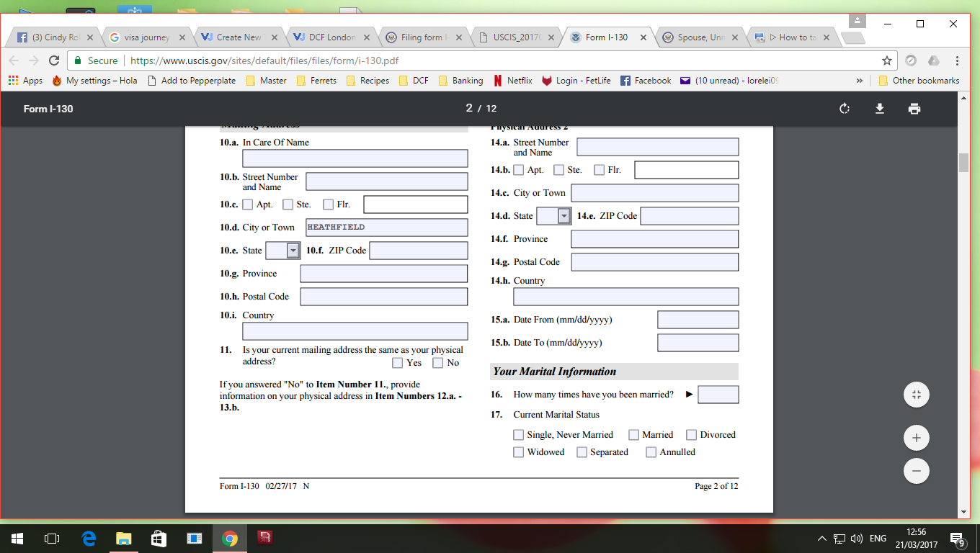Launch Microsoft Edge from taskbar
The width and height of the screenshot is (980, 553).
(89, 538)
